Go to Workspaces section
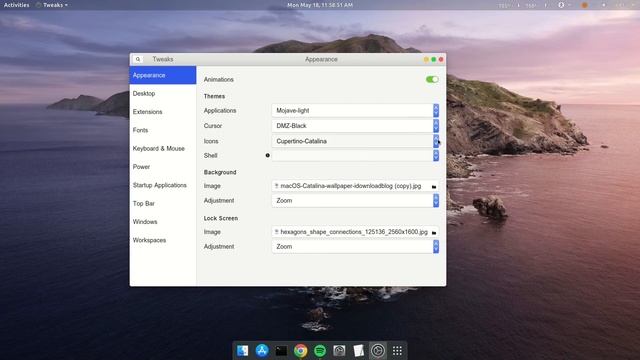 (163, 240)
